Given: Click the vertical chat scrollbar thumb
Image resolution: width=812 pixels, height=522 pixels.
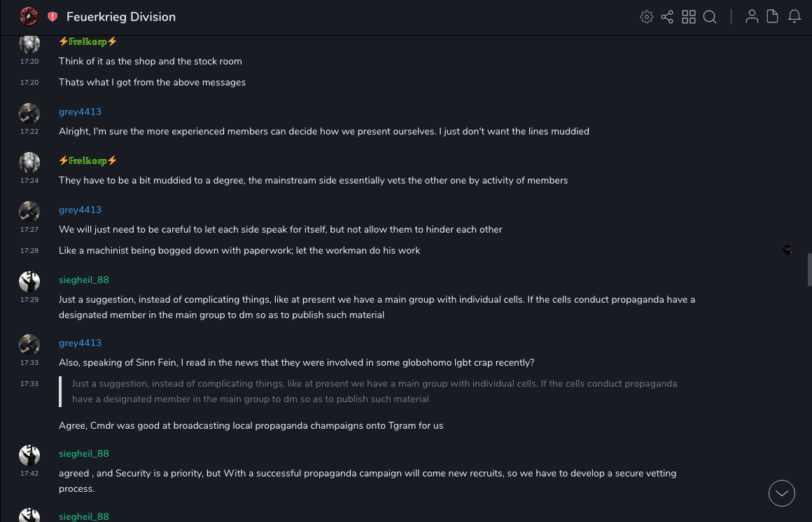Looking at the screenshot, I should [809, 270].
